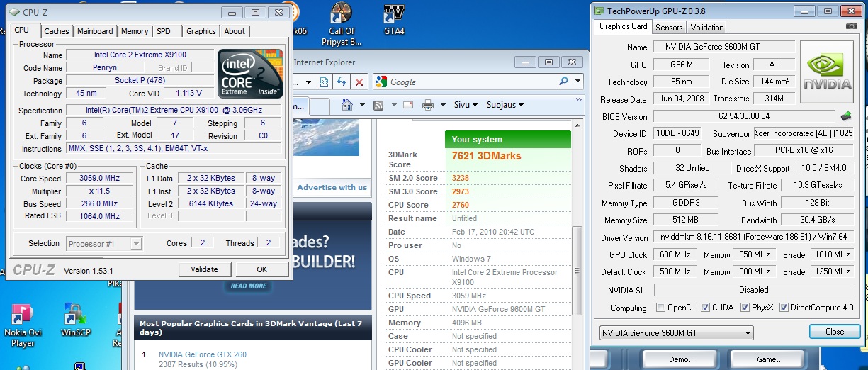Click the Close button in GPU-Z
The image size is (868, 370).
pyautogui.click(x=835, y=332)
